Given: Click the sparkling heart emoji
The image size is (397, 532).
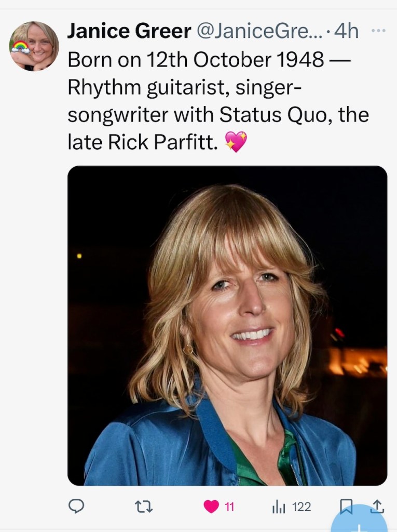Looking at the screenshot, I should (x=236, y=141).
